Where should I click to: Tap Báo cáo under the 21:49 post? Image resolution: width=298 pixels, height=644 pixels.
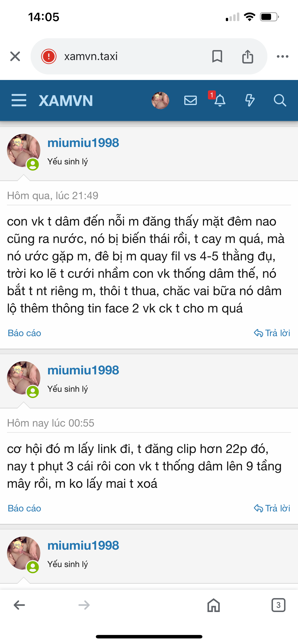tap(24, 333)
